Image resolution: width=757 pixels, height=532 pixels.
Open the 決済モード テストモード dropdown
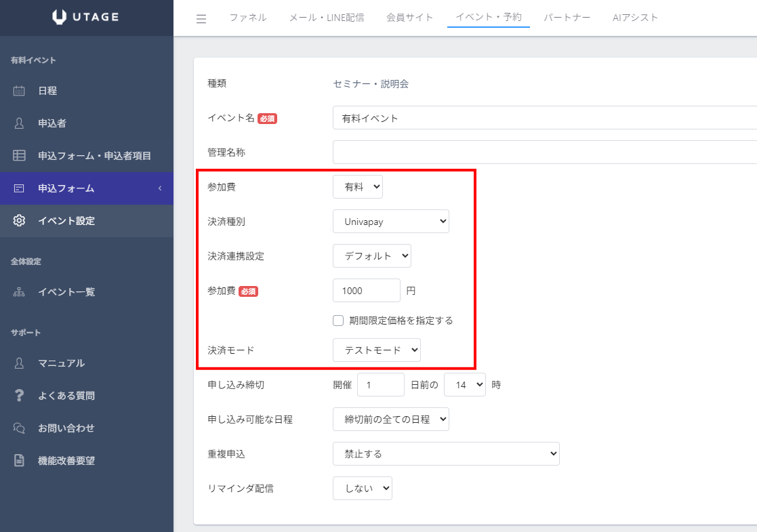(x=377, y=350)
